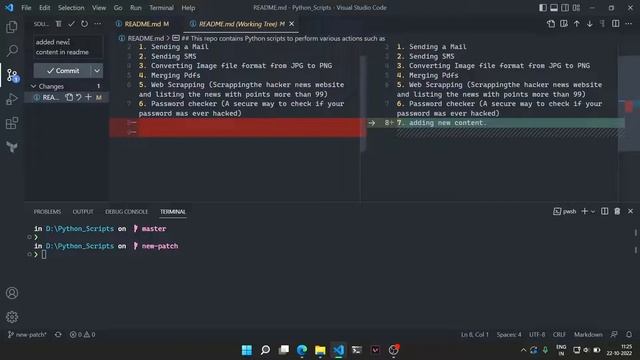The height and width of the screenshot is (360, 640).
Task: Open the Run menu
Action: 136,8
